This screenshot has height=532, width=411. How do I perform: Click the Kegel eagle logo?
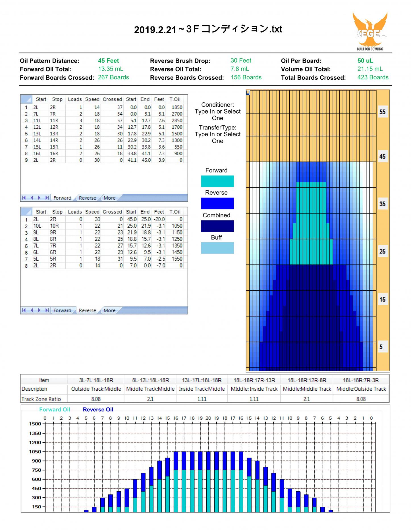pos(370,31)
